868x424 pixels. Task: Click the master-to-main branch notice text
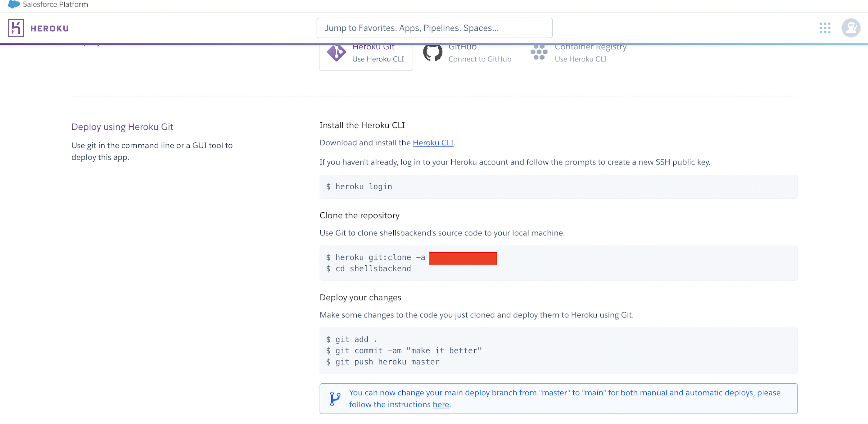[564, 399]
